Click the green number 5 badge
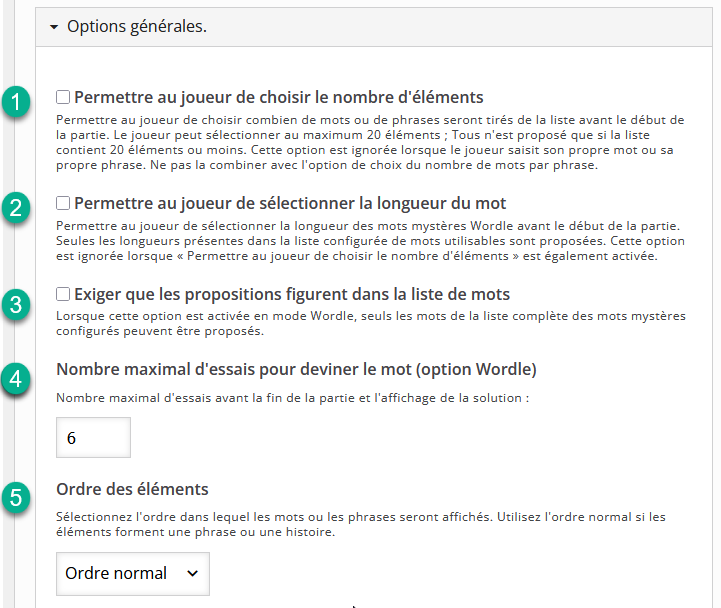721x608 pixels. click(x=16, y=498)
